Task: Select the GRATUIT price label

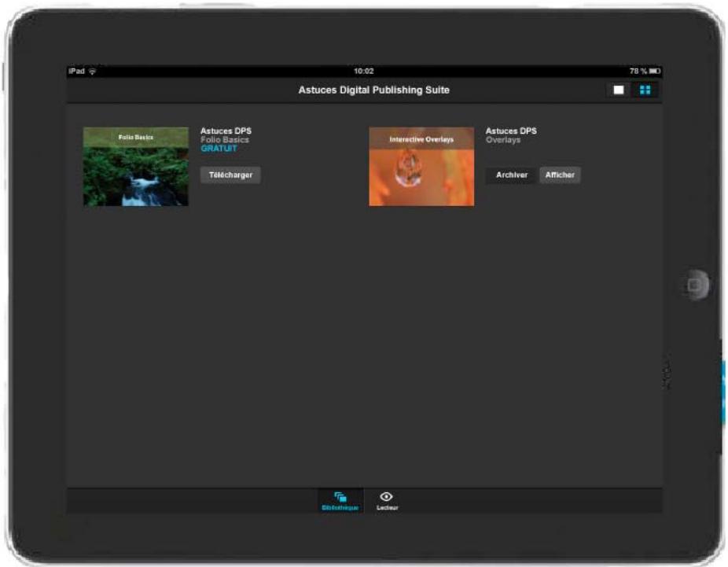Action: coord(219,149)
